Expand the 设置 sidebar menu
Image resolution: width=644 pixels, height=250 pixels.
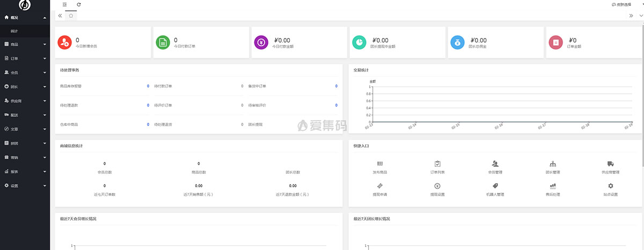point(25,186)
